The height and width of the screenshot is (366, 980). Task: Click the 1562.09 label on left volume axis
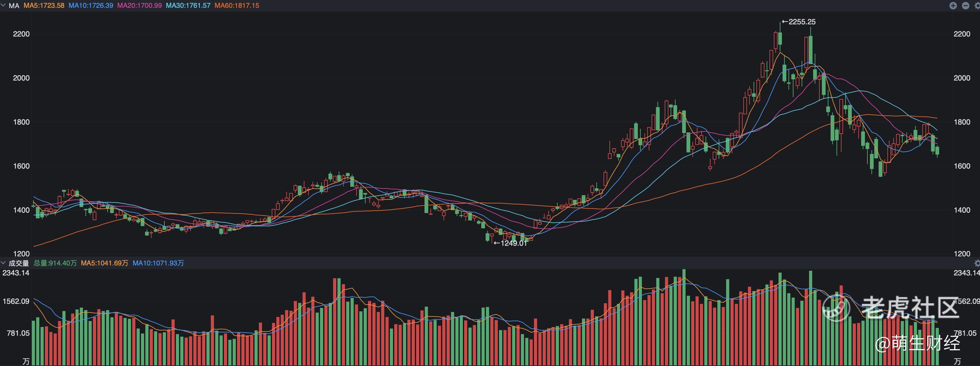tap(16, 301)
